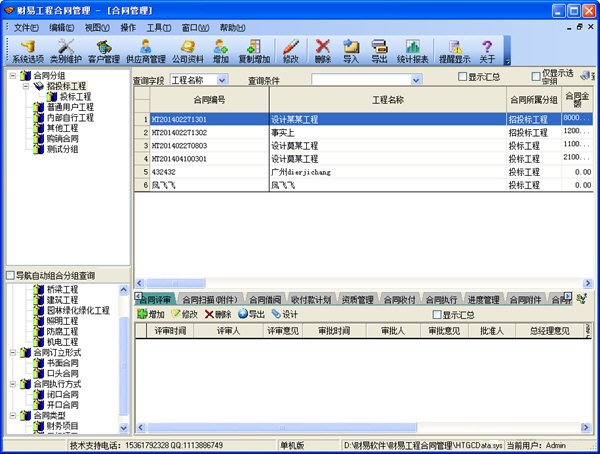Click the toolbar overflow arrow after 关于
Viewport: 600px width, 454px height.
507,61
